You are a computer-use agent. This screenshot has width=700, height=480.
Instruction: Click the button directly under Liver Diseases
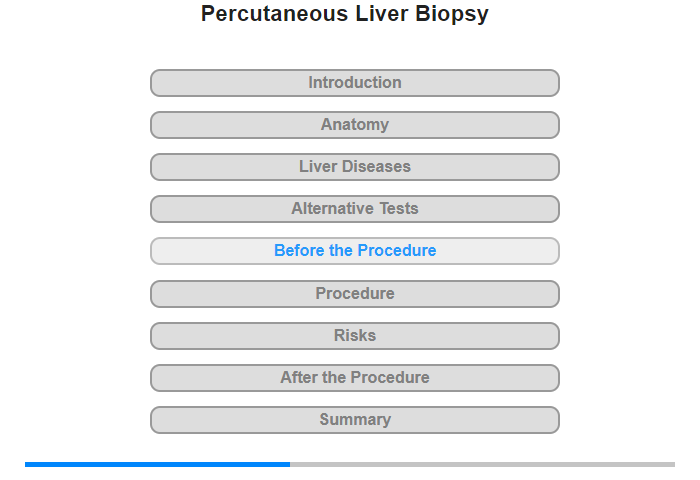[x=355, y=209]
